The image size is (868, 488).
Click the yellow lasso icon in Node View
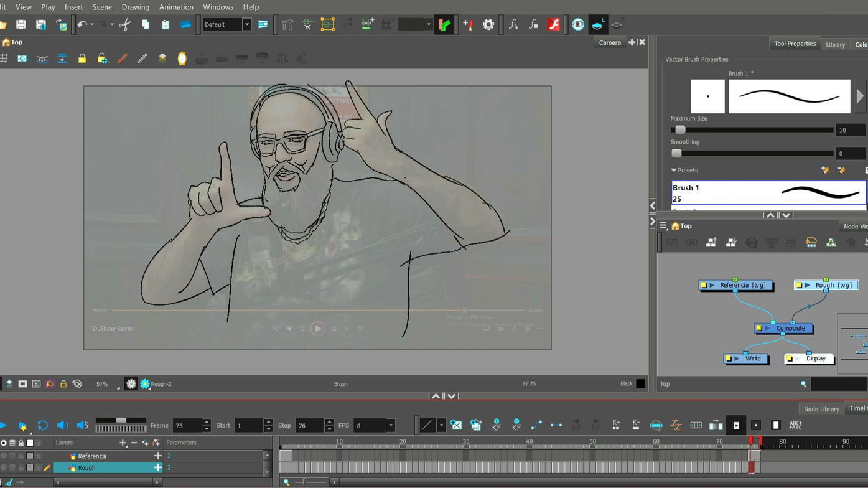click(x=811, y=242)
